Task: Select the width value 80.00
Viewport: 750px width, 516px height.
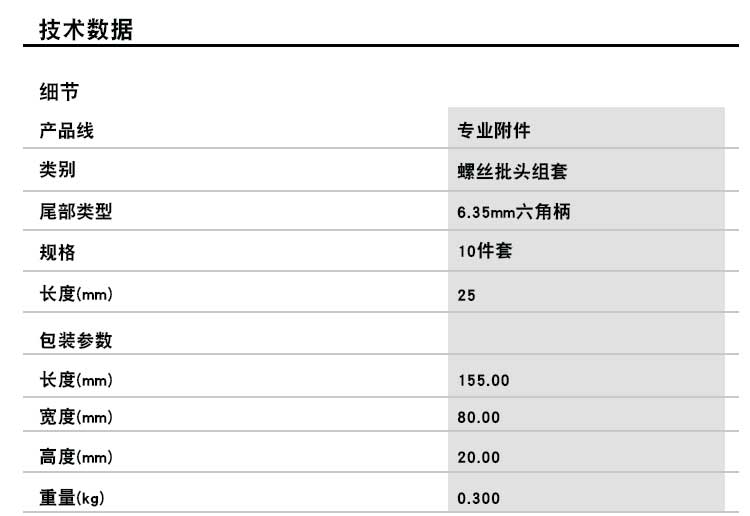Action: click(x=479, y=418)
